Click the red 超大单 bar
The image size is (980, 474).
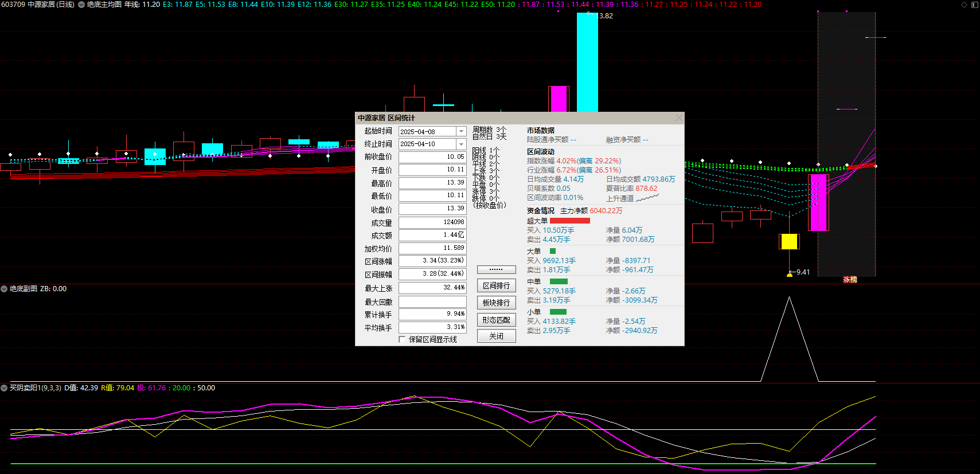point(569,221)
